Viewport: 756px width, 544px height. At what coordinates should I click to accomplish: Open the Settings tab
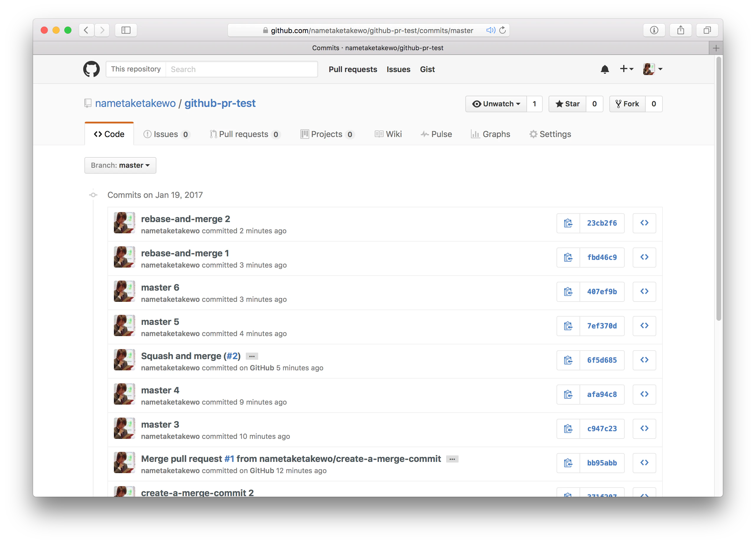point(550,134)
